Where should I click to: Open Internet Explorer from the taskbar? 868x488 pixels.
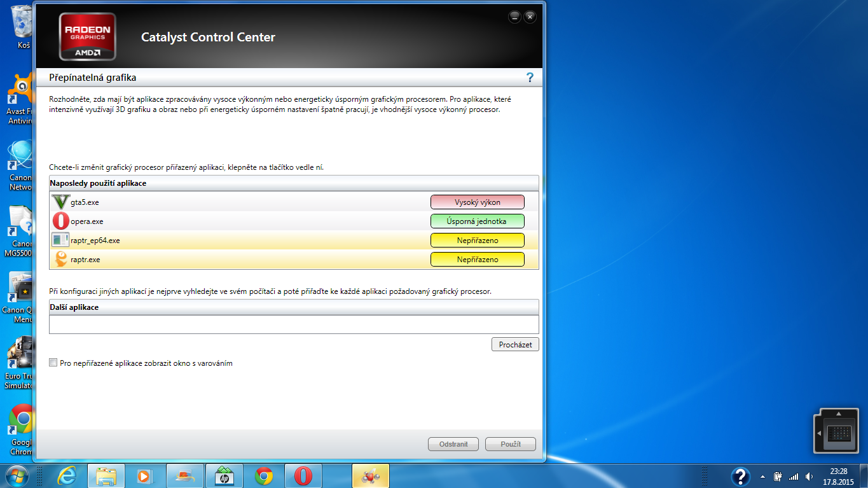point(67,476)
